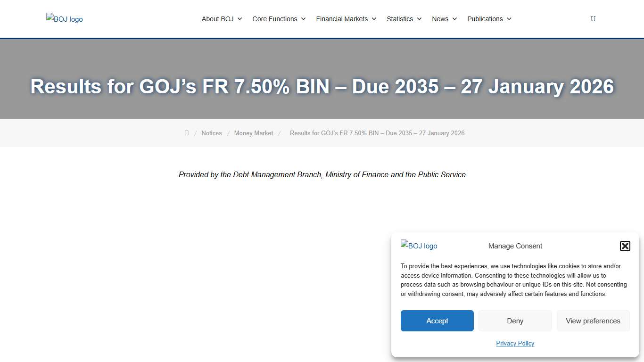Screen dimensions: 644x362
Task: Click the home icon in the breadcrumb
Action: 187,133
